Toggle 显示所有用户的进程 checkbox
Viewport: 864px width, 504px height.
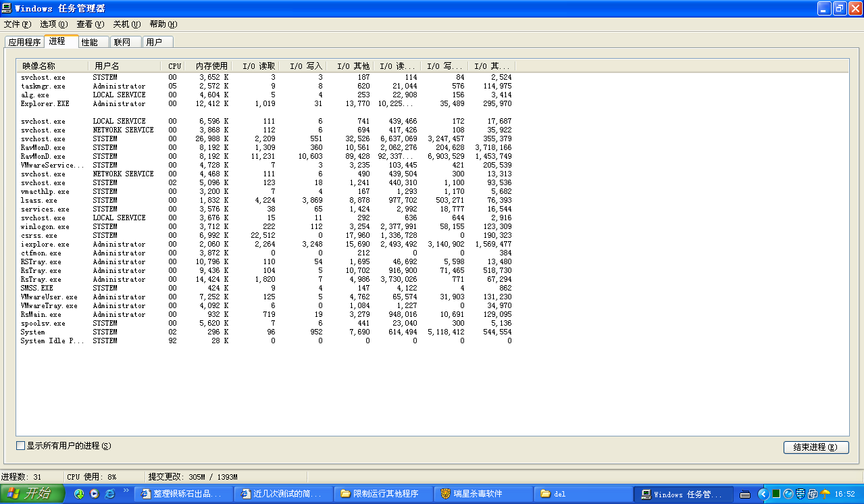(x=20, y=446)
